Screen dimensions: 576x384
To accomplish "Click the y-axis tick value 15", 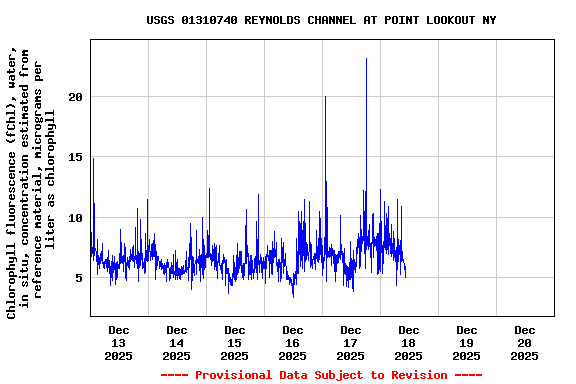I will [75, 157].
